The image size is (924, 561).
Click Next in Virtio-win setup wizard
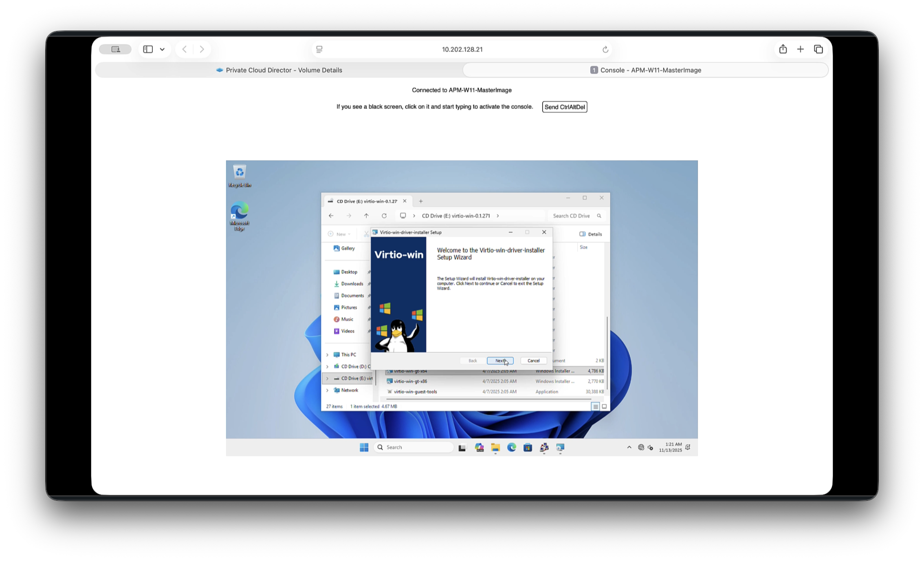click(500, 360)
